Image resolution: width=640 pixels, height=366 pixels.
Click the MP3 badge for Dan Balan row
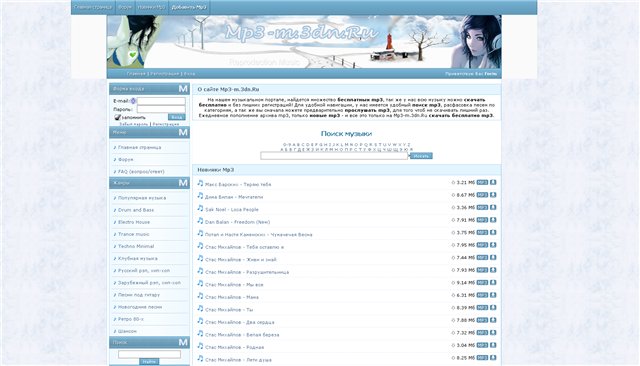tap(482, 220)
